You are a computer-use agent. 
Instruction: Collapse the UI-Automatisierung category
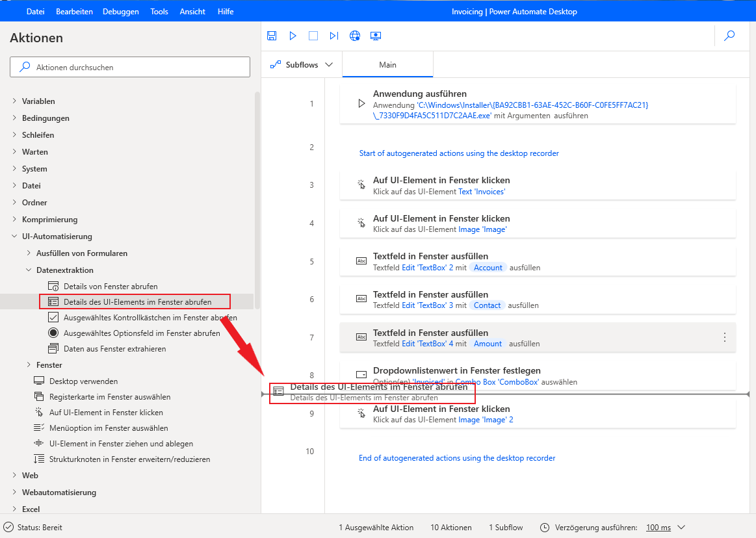click(x=14, y=236)
